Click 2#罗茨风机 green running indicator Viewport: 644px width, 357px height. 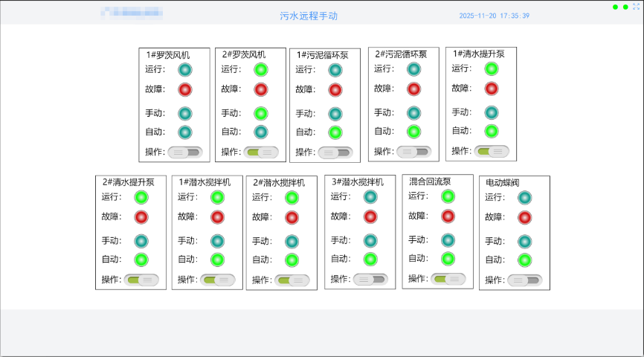(x=260, y=70)
